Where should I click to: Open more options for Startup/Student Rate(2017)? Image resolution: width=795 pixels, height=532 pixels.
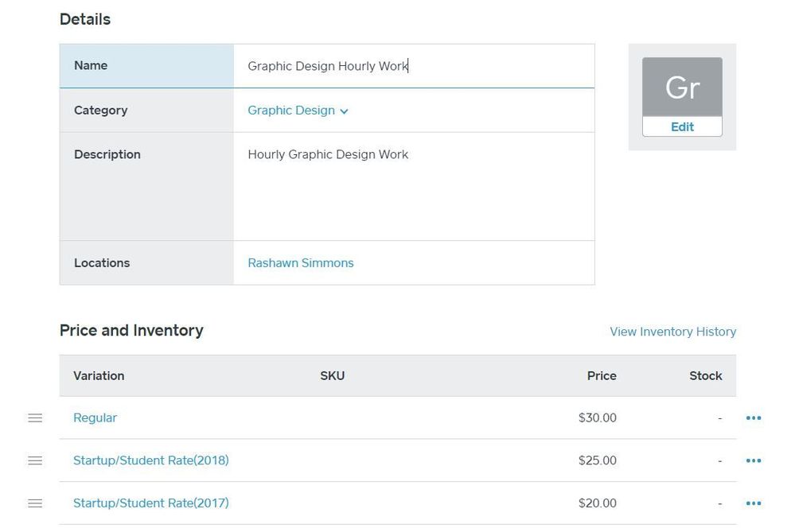[753, 503]
